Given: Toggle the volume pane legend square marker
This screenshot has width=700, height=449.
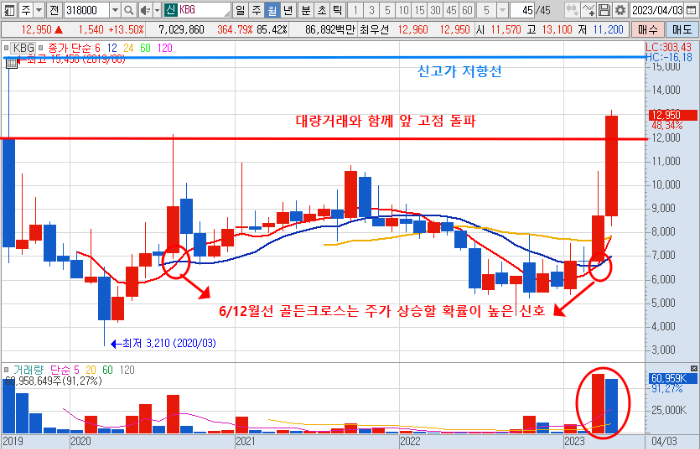Looking at the screenshot, I should [6, 370].
